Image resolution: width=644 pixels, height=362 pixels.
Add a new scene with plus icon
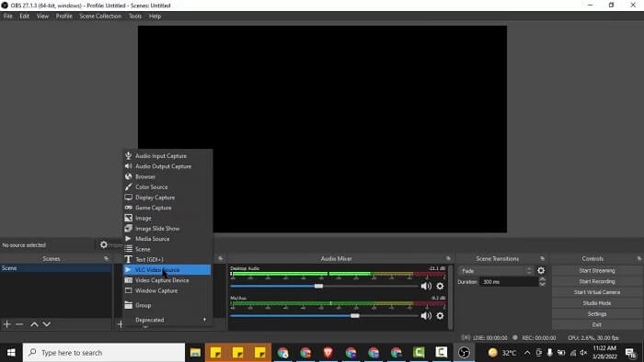7,324
